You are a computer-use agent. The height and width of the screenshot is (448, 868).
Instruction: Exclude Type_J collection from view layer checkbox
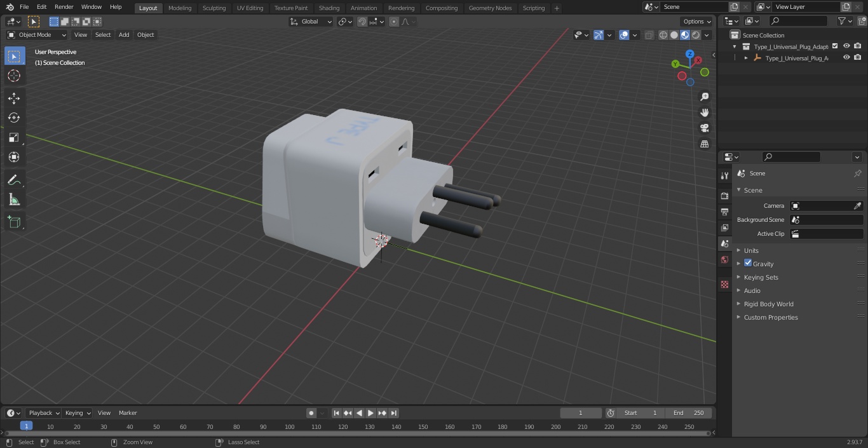click(835, 46)
